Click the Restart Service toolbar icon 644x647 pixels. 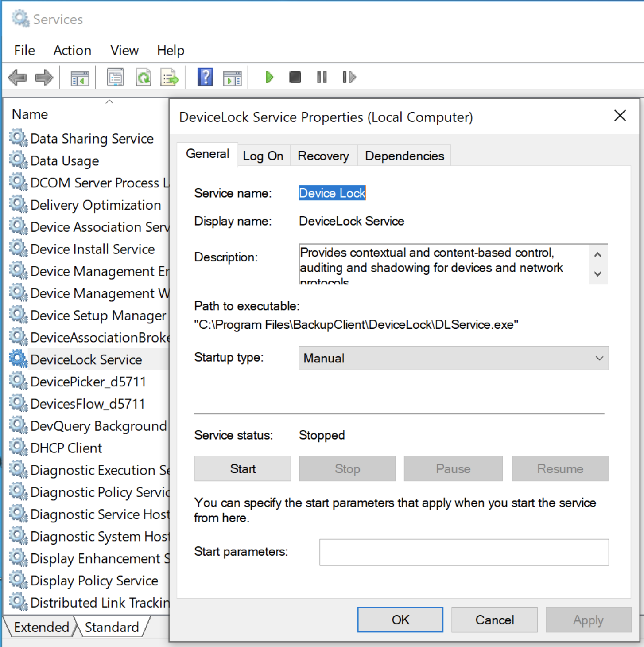[349, 78]
